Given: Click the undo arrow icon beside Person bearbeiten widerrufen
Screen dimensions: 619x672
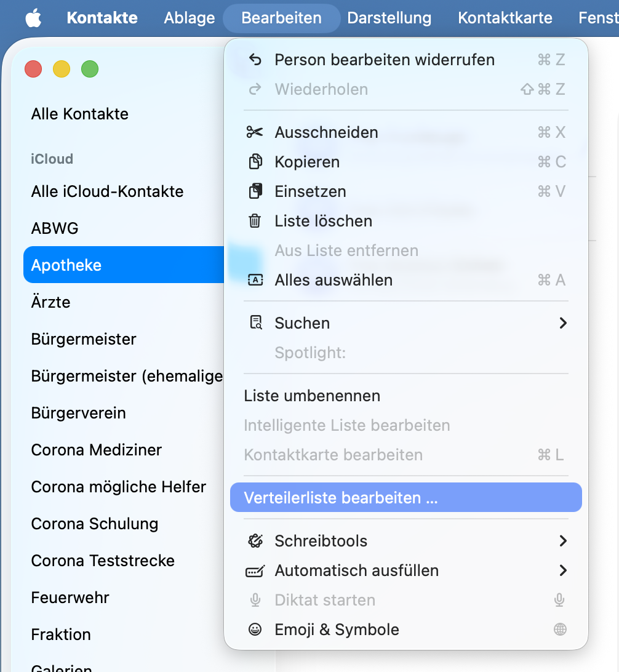Looking at the screenshot, I should [x=255, y=60].
